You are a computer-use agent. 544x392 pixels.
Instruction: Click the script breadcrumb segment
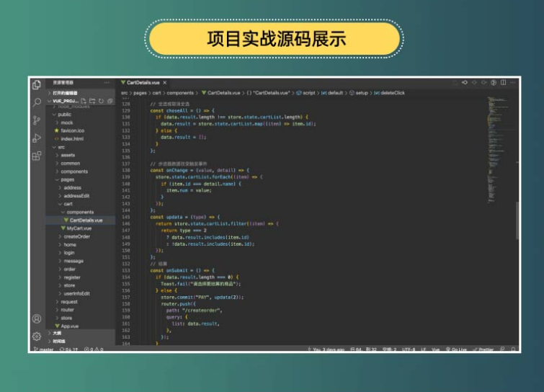point(306,93)
